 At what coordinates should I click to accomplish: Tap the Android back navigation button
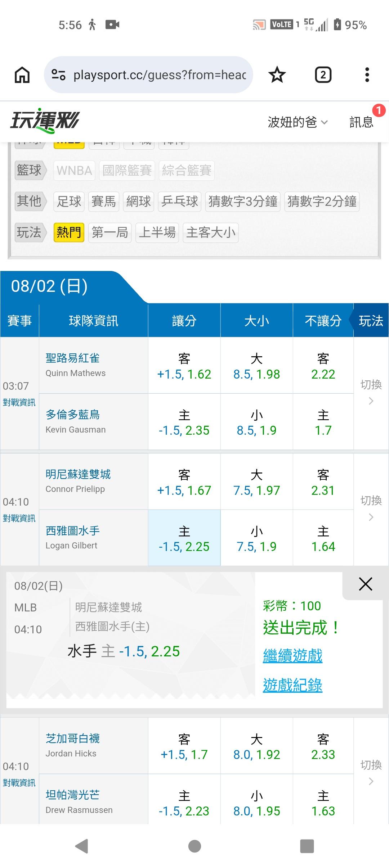(x=82, y=846)
